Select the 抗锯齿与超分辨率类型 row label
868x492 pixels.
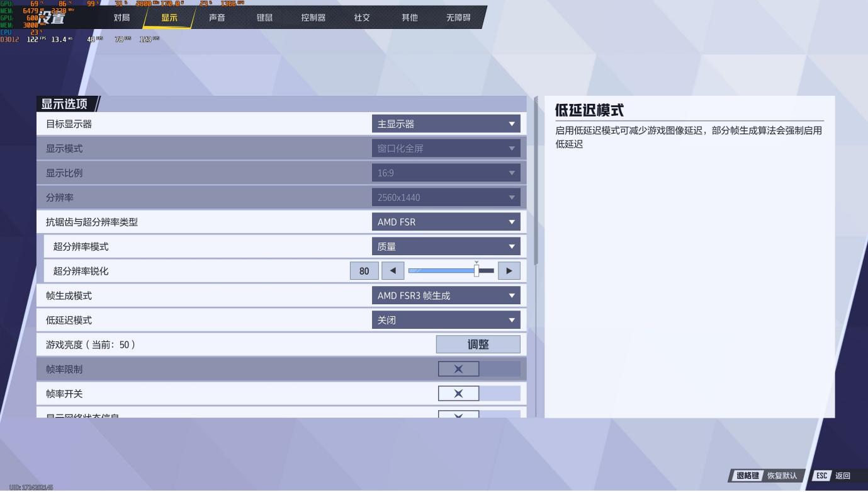92,222
